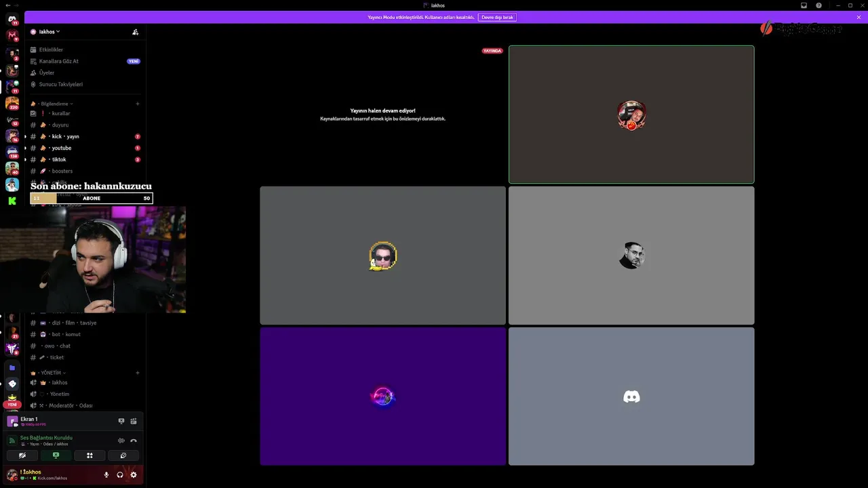Open the clips icon next to Ekran 1
868x488 pixels.
tap(134, 421)
